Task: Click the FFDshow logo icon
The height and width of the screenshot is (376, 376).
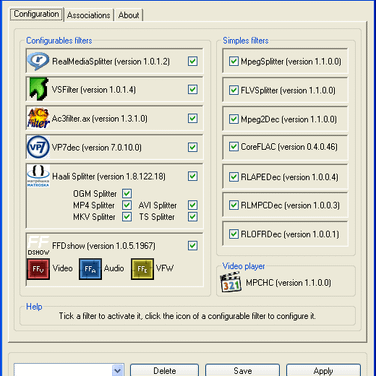Action: pos(38,246)
